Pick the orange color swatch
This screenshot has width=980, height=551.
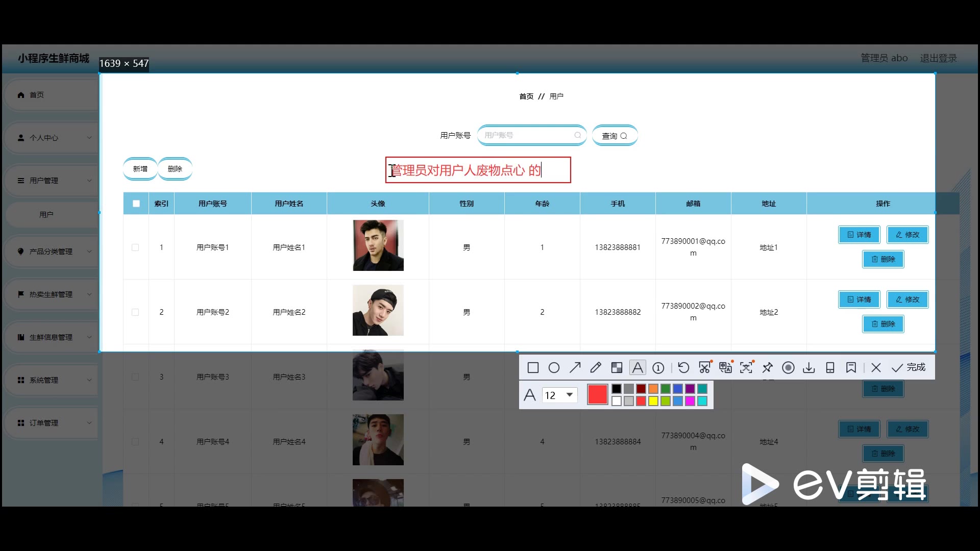point(653,389)
